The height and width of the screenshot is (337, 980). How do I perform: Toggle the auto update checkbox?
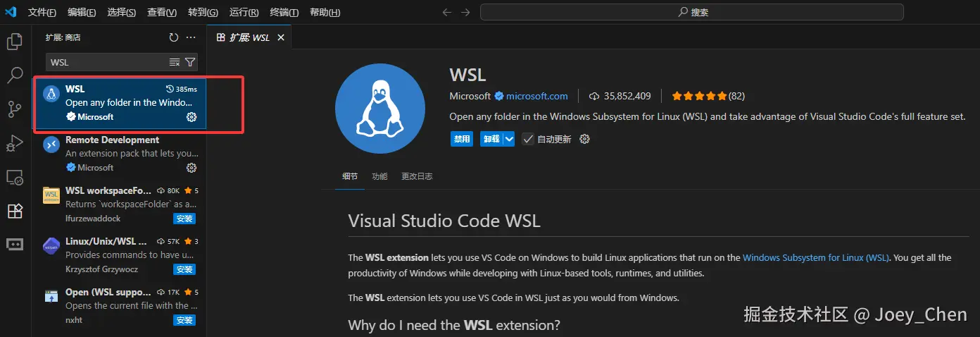[528, 139]
